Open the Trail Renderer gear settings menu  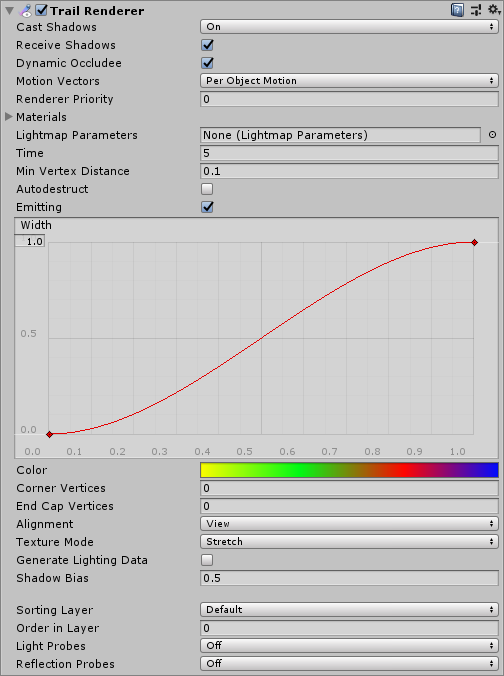pos(494,9)
